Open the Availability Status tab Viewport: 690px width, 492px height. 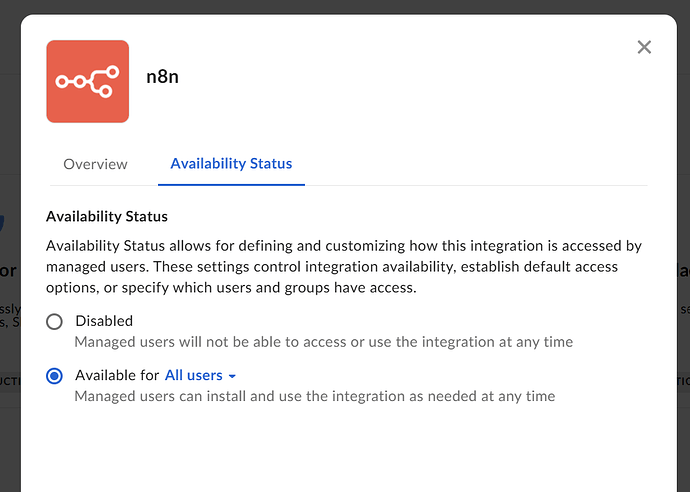[231, 163]
